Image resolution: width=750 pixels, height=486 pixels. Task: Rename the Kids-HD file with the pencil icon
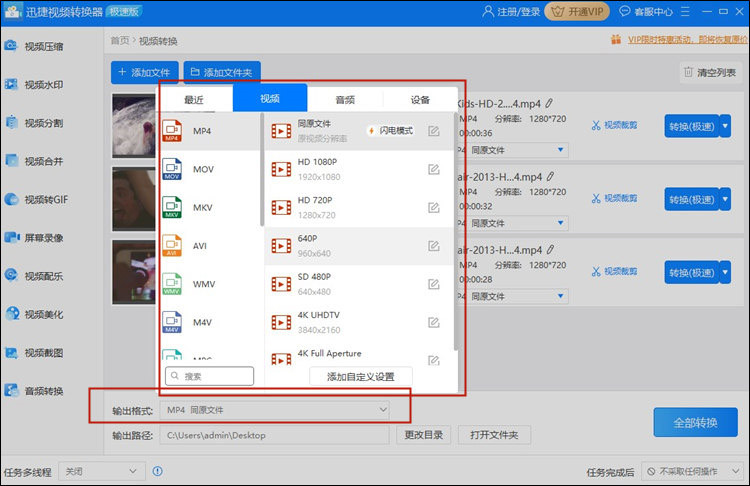pos(549,103)
